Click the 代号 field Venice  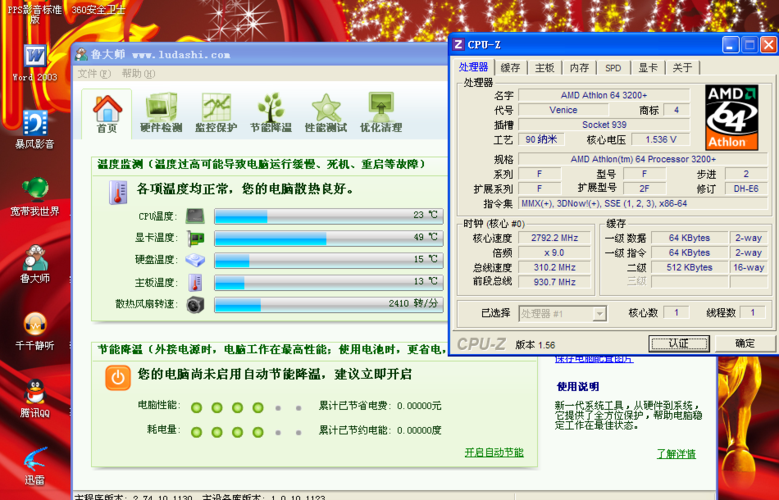coord(563,110)
